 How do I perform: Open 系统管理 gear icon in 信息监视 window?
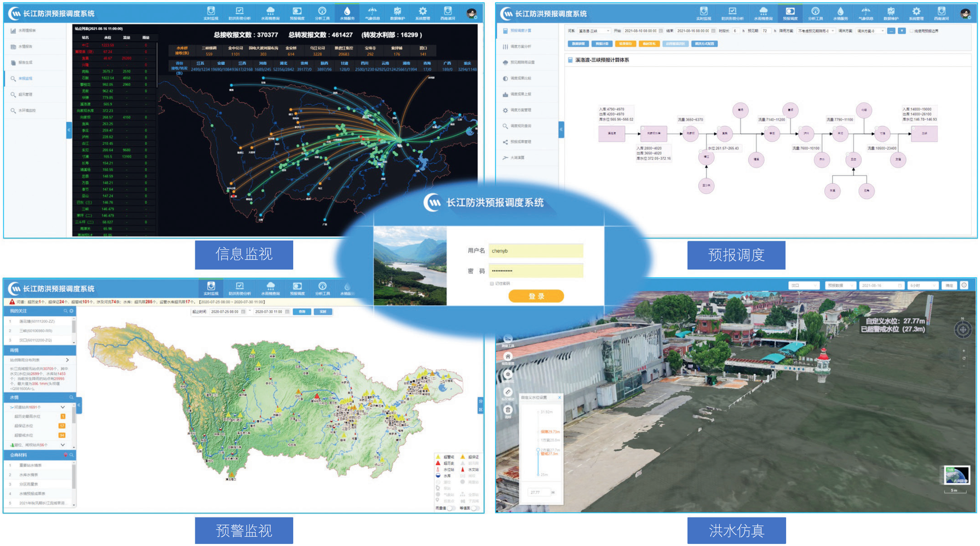coord(422,13)
